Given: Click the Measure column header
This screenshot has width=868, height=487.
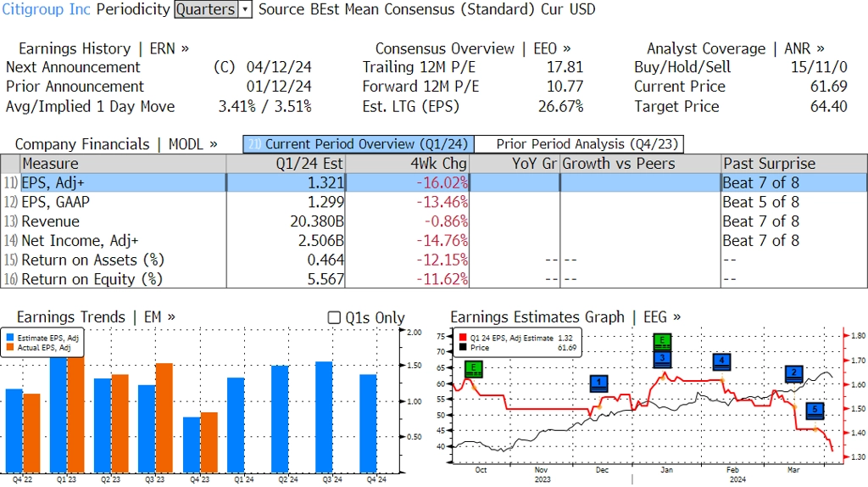Looking at the screenshot, I should point(123,164).
